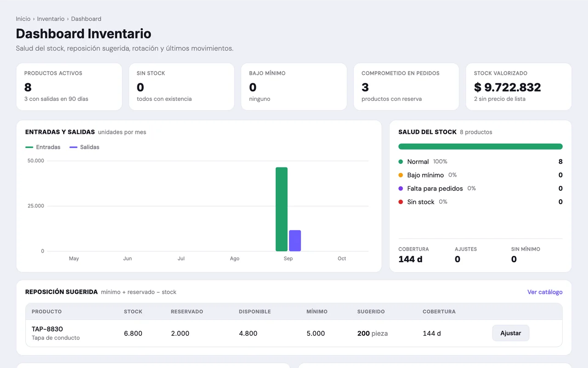Viewport: 588px width, 368px height.
Task: Select the green Entradas bar for Sep
Action: 282,209
